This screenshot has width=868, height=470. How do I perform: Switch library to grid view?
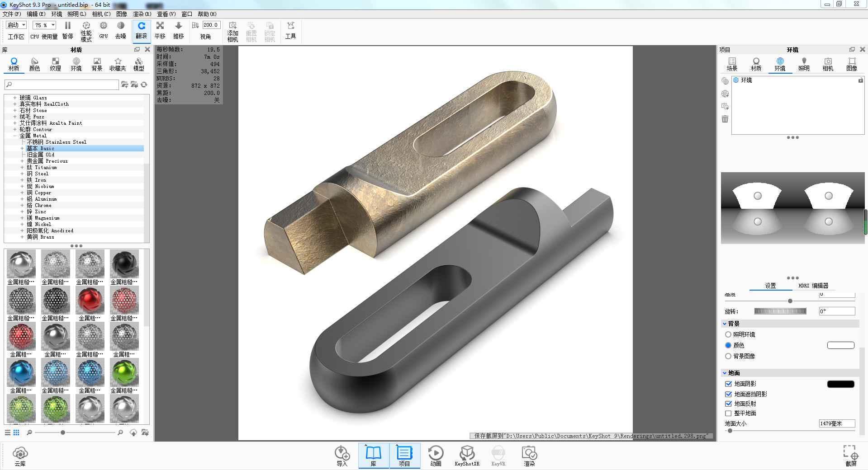tap(16, 432)
